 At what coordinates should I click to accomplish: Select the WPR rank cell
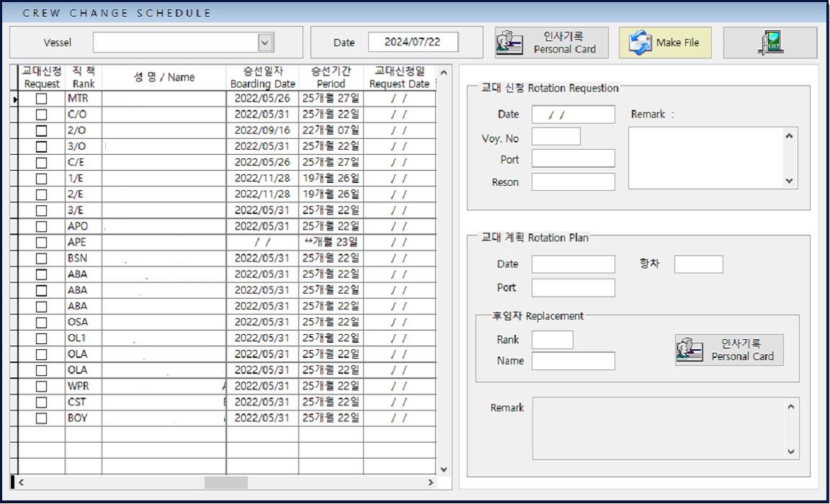click(x=84, y=386)
